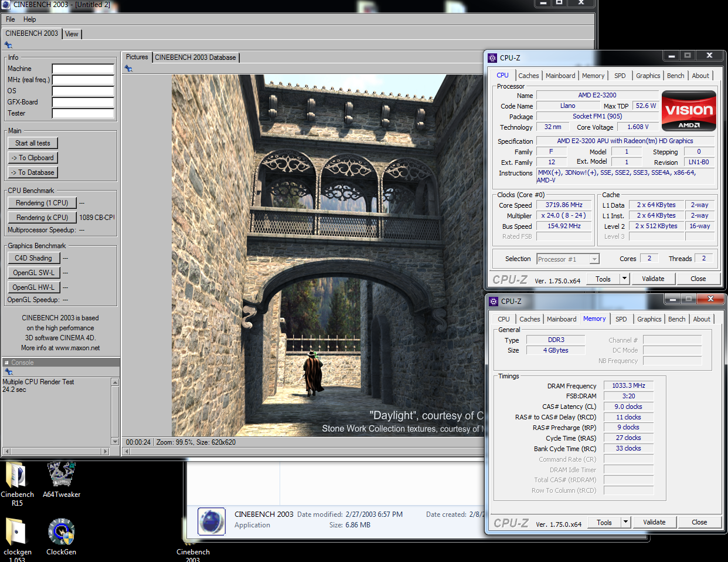This screenshot has height=562, width=728.
Task: Open A64Tweaker desktop icon
Action: tap(62, 480)
